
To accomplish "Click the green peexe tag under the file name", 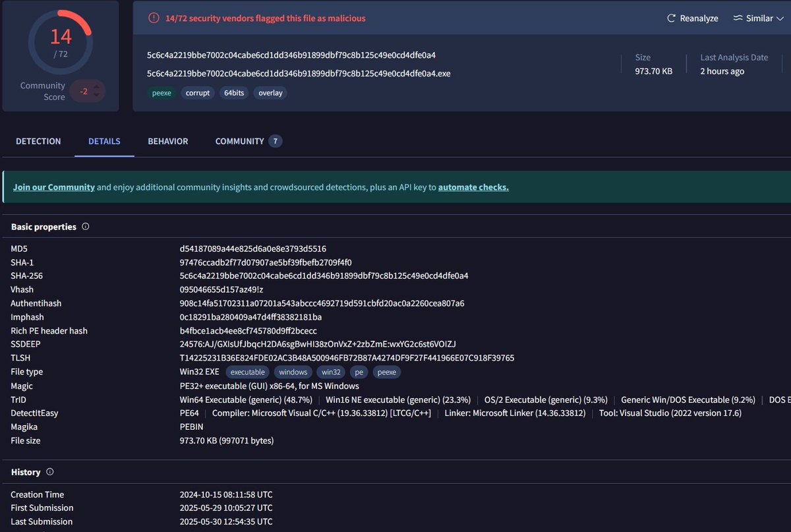I will [161, 93].
